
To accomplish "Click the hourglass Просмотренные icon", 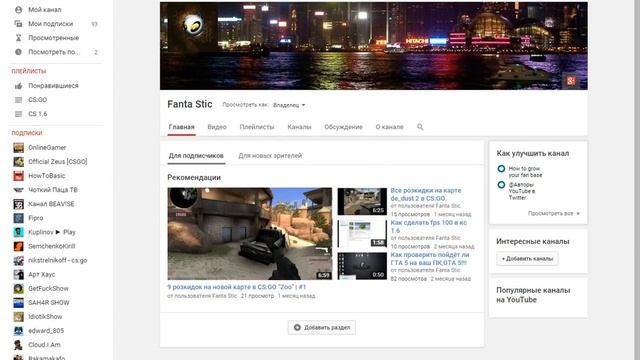I will 18,38.
